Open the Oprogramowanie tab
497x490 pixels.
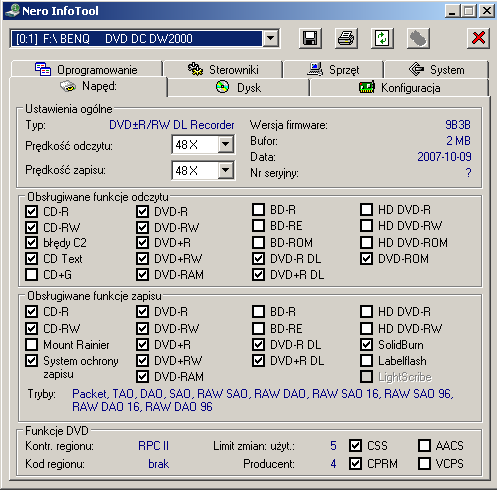click(87, 69)
